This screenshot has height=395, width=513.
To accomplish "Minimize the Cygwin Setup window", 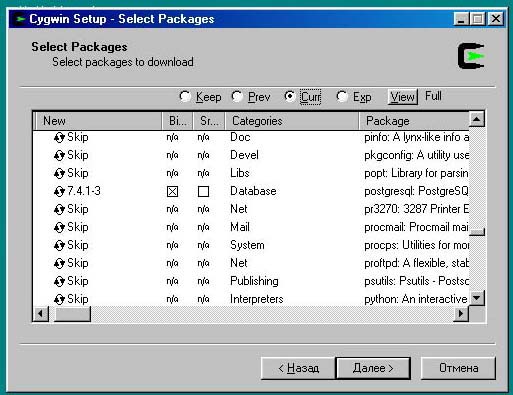I will pyautogui.click(x=461, y=19).
